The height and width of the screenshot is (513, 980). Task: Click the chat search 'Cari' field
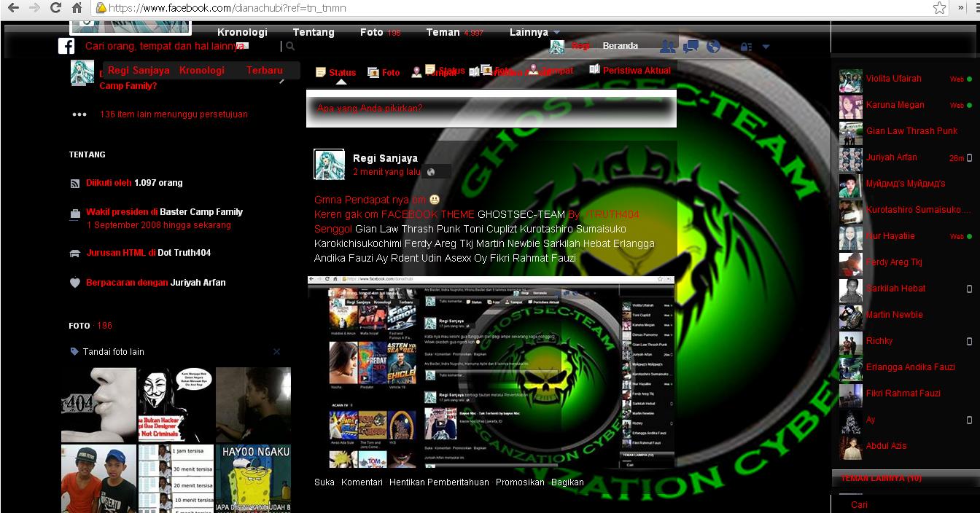click(904, 504)
